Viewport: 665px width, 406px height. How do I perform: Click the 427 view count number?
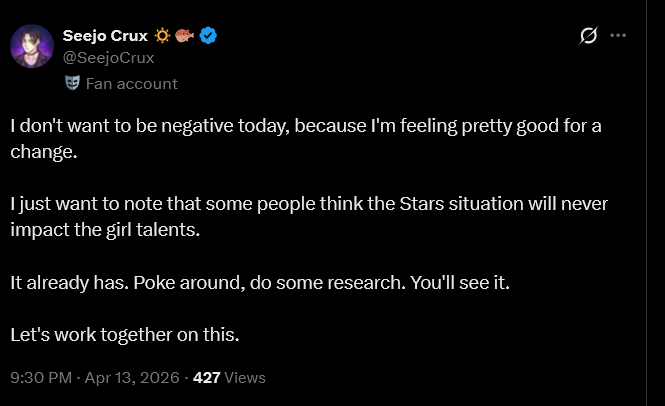tap(206, 378)
